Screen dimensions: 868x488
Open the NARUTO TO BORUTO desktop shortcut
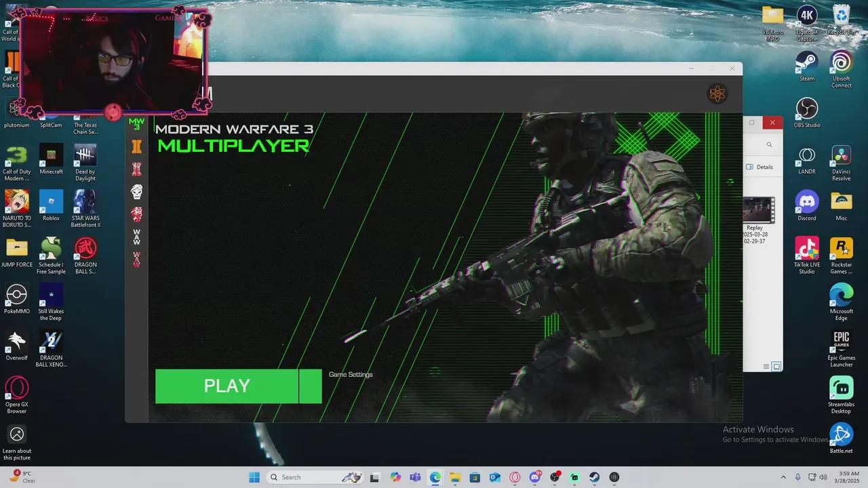pyautogui.click(x=17, y=209)
